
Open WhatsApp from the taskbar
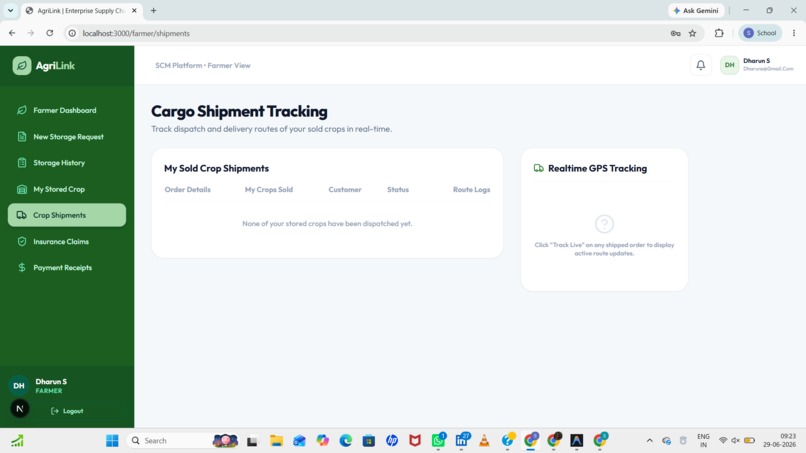[438, 441]
